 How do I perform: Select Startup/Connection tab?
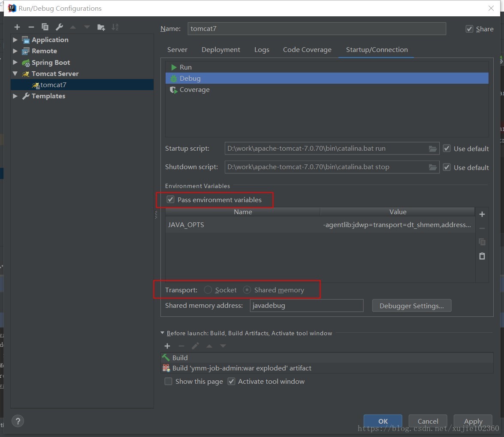click(377, 49)
